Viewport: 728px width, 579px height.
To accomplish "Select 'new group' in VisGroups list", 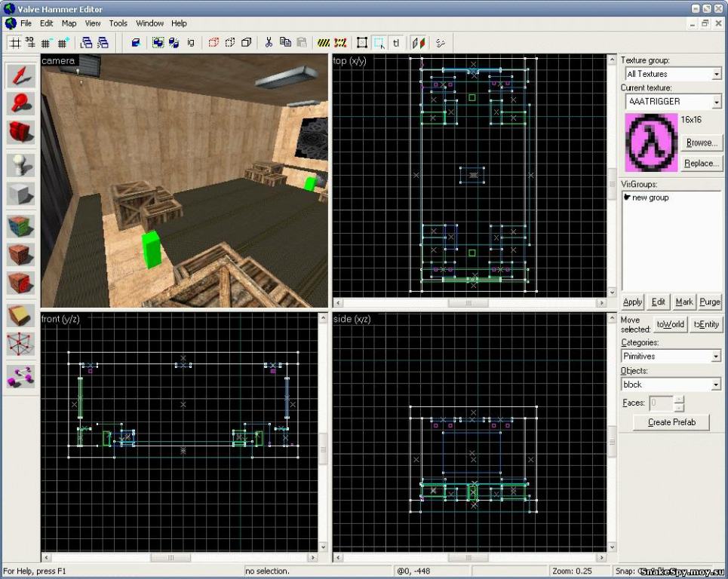I will (x=650, y=198).
